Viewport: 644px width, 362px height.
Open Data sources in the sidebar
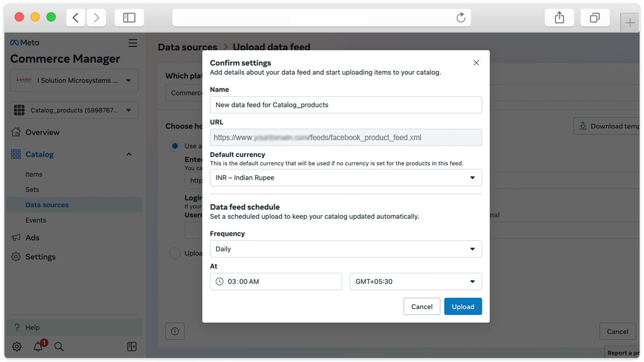click(47, 205)
